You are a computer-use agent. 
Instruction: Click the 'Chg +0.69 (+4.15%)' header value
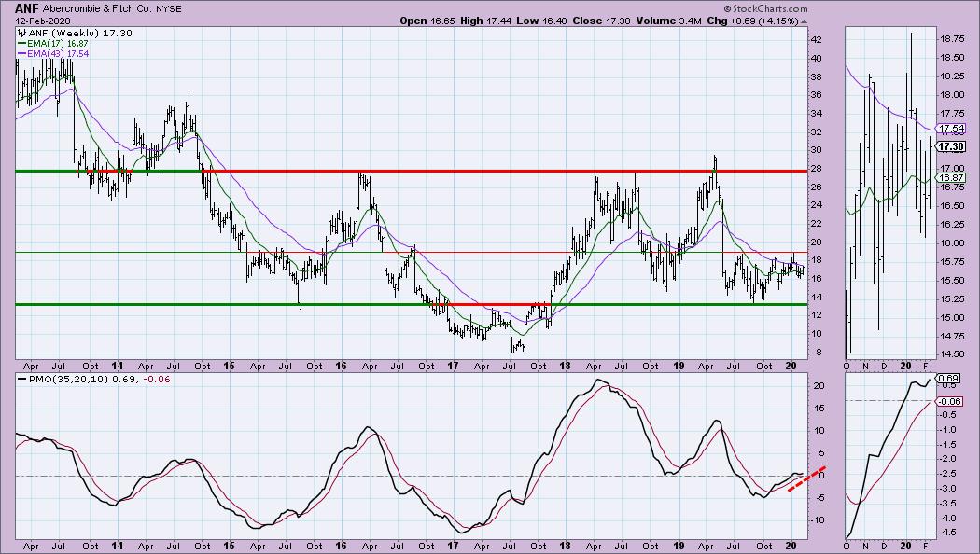click(753, 21)
